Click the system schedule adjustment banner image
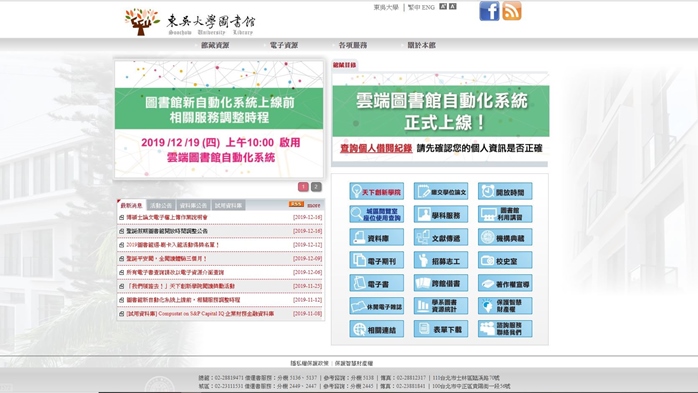This screenshot has width=698, height=393. 219,119
